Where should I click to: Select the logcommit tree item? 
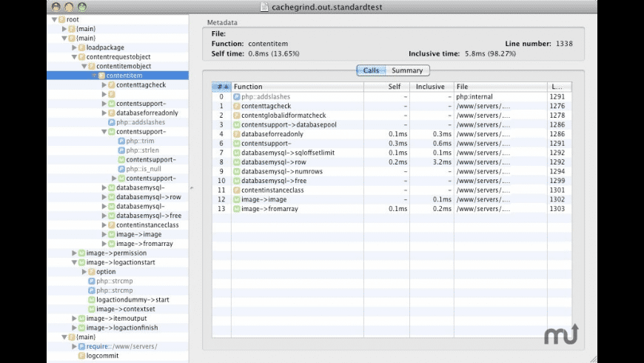(x=118, y=356)
